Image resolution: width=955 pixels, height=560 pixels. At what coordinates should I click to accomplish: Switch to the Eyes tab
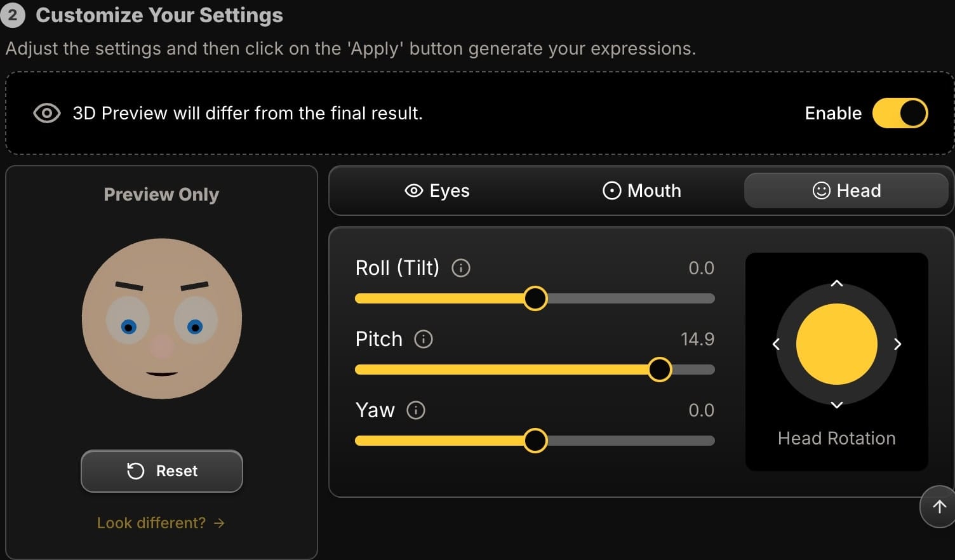tap(437, 190)
